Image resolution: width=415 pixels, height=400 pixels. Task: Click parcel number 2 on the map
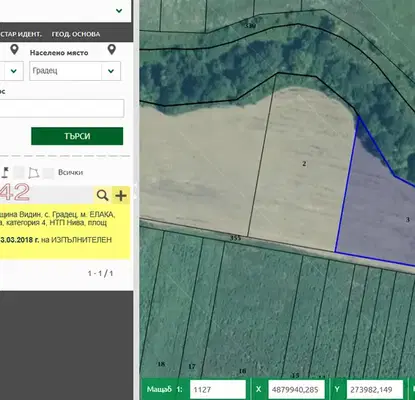(x=304, y=164)
